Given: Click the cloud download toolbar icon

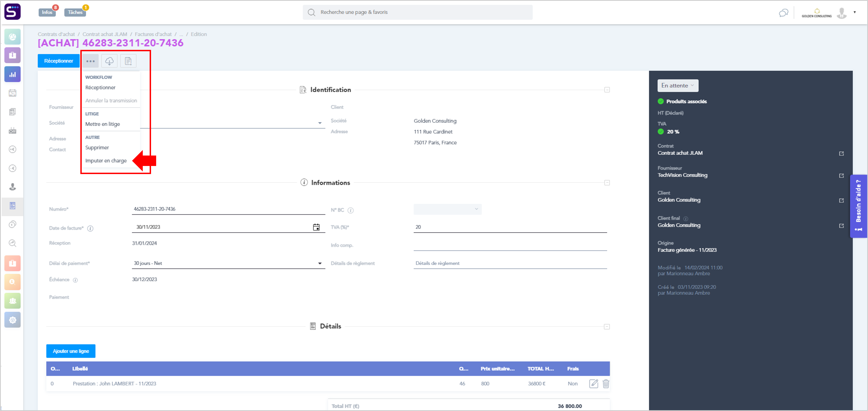Looking at the screenshot, I should pos(109,61).
